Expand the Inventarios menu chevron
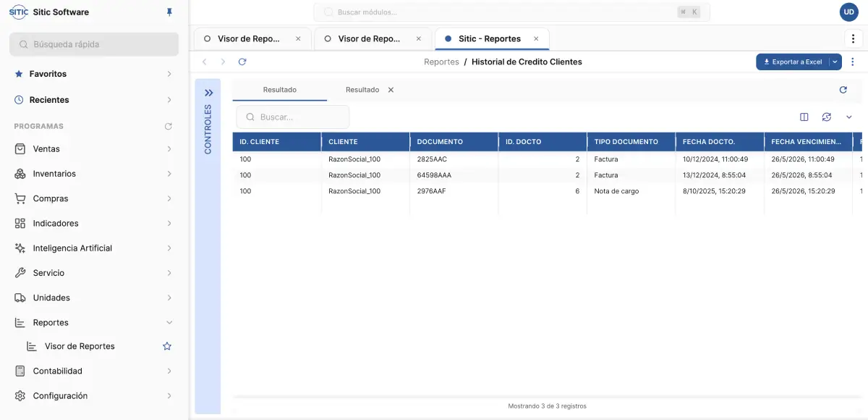868x420 pixels. coord(169,174)
